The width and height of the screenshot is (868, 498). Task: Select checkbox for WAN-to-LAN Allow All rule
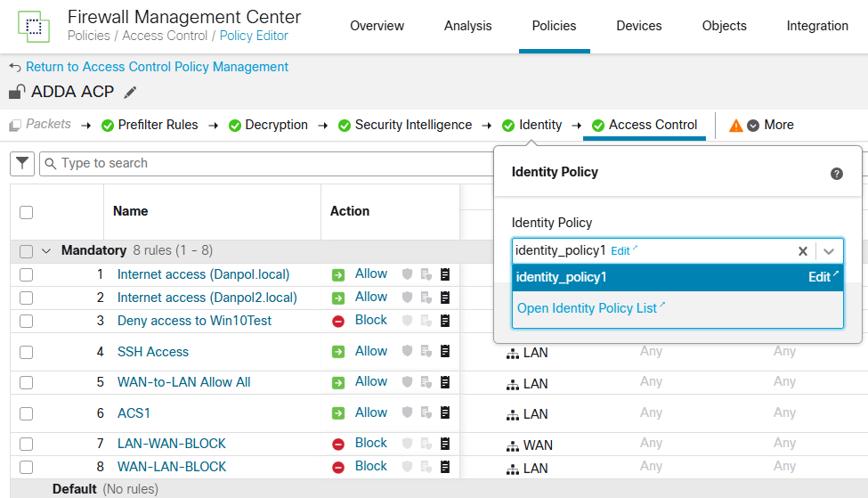click(26, 383)
